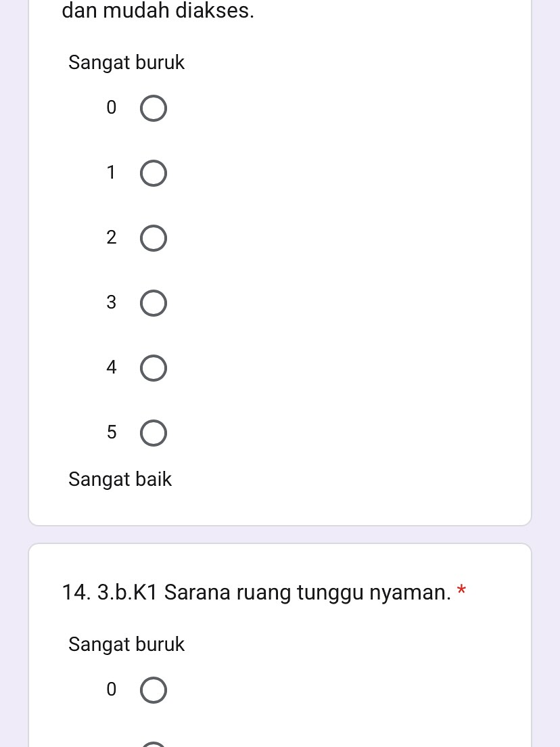Image resolution: width=560 pixels, height=747 pixels.
Task: Select radio button 0 for 'Sarana ruang tunggu nyaman'
Action: 154,691
